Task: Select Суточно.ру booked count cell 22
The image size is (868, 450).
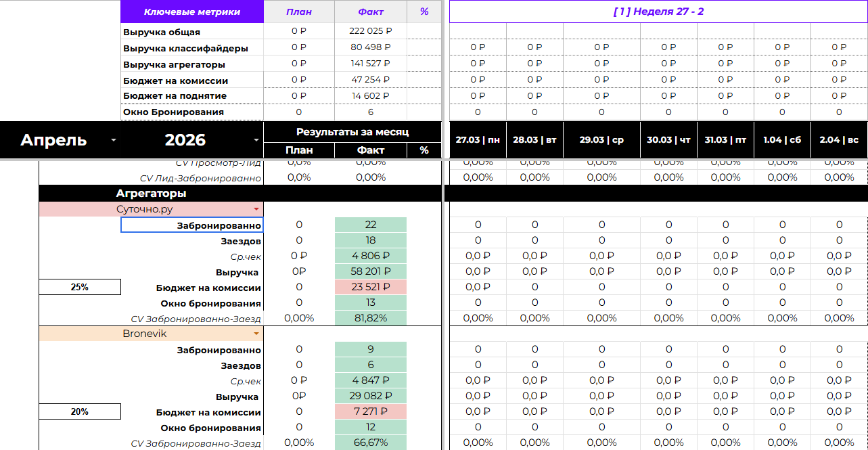Action: [371, 225]
